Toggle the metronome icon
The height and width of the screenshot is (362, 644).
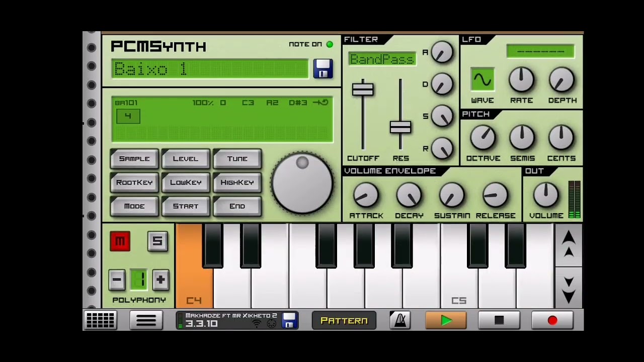point(400,320)
